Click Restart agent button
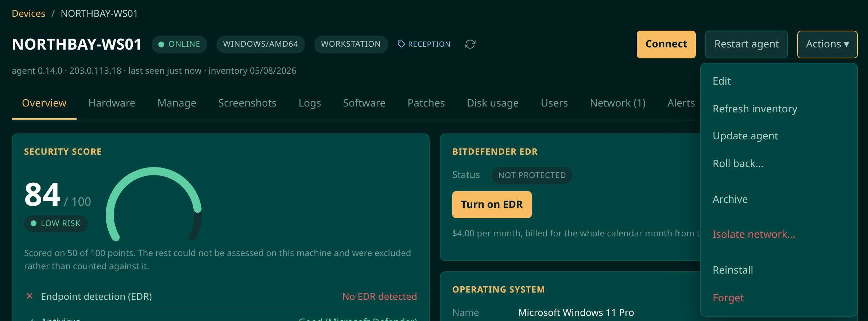The image size is (868, 321). [x=746, y=44]
